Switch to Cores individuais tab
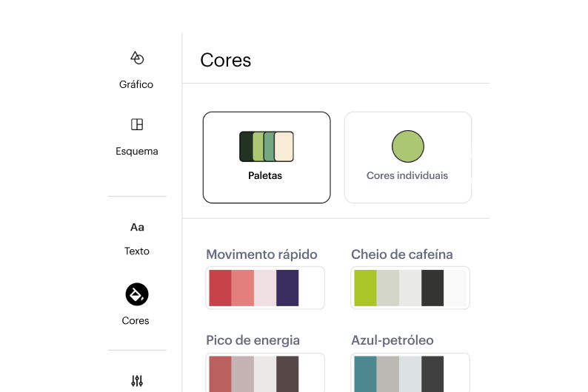Image resolution: width=588 pixels, height=392 pixels. 407,158
